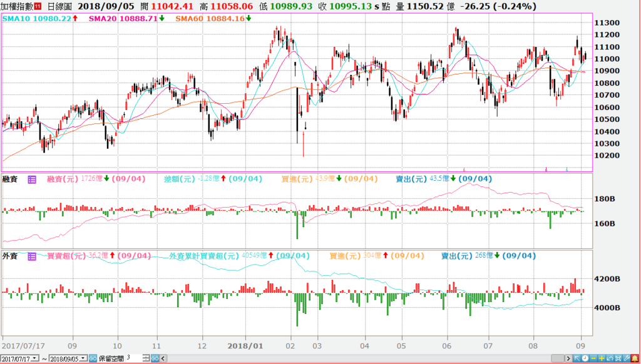Click the 買賣超(元) legend label
The image size is (641, 364).
pyautogui.click(x=67, y=256)
